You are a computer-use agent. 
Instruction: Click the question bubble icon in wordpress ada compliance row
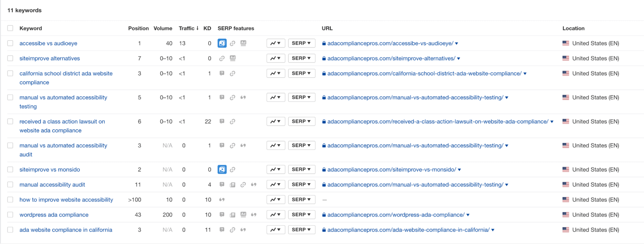tap(222, 215)
